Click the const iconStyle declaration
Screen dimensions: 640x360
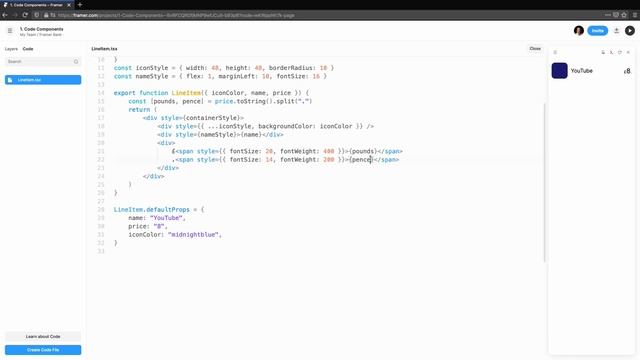[141, 68]
